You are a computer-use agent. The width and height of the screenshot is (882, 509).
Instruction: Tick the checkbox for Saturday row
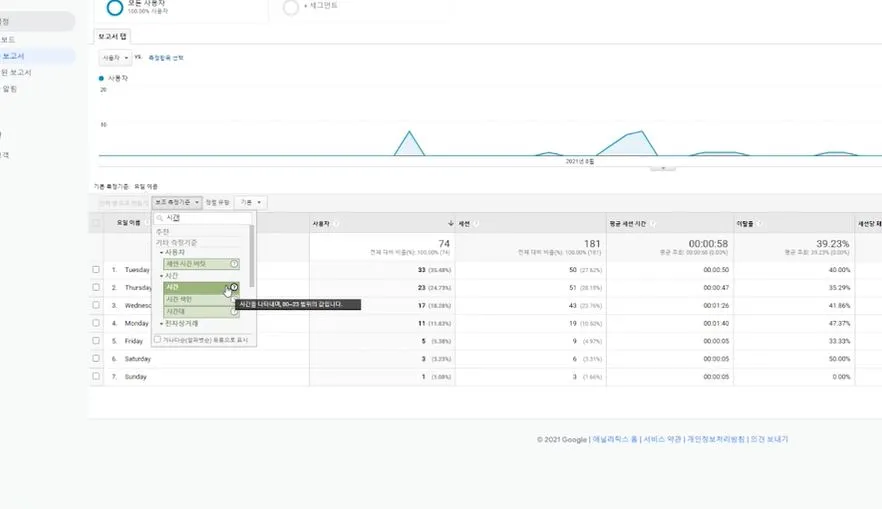click(96, 358)
